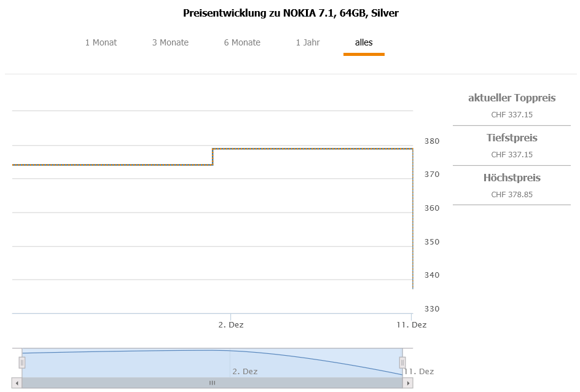
Task: Click the horizontal scrollbar thumb grip
Action: (x=212, y=383)
